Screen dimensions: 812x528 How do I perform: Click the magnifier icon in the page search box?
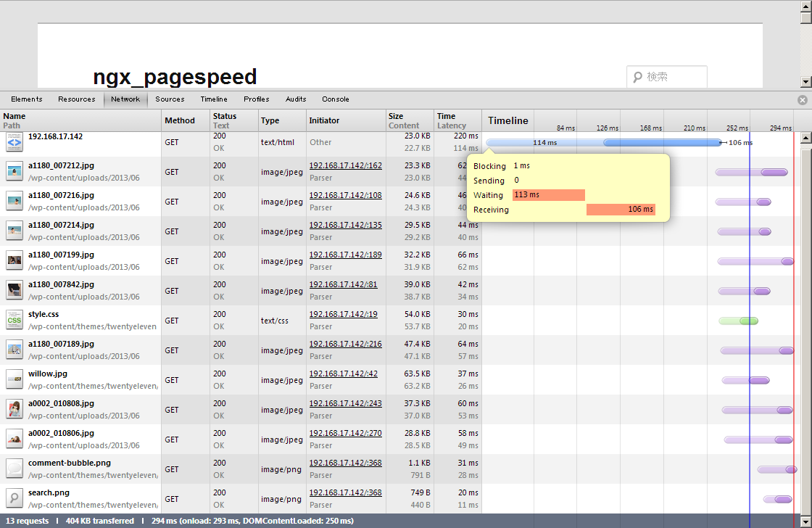coord(637,77)
